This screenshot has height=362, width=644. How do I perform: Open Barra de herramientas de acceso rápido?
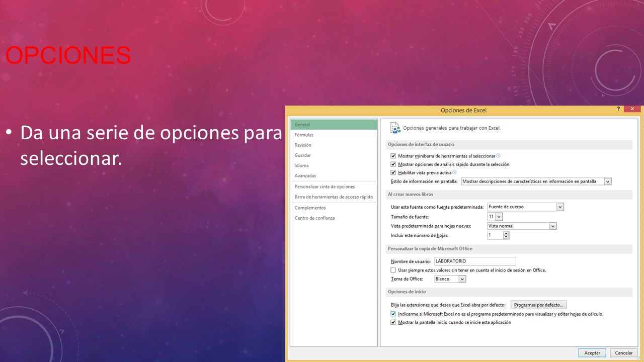pos(334,197)
